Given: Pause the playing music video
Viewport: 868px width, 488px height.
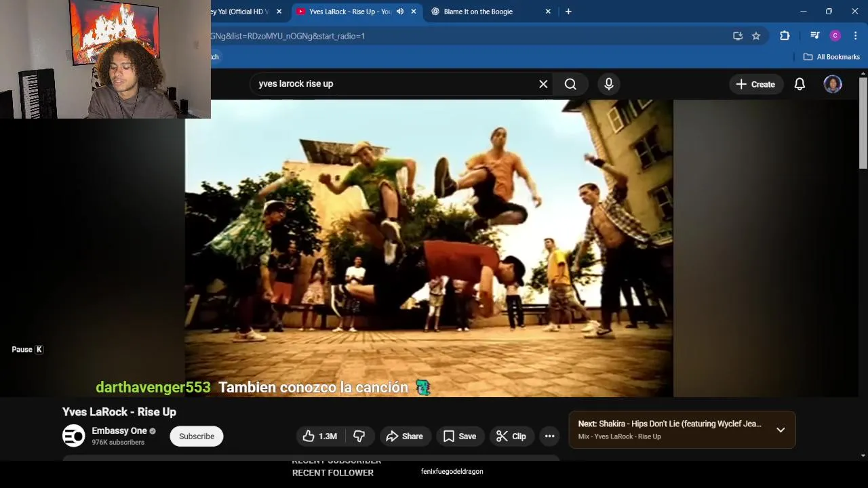Looking at the screenshot, I should pyautogui.click(x=429, y=248).
